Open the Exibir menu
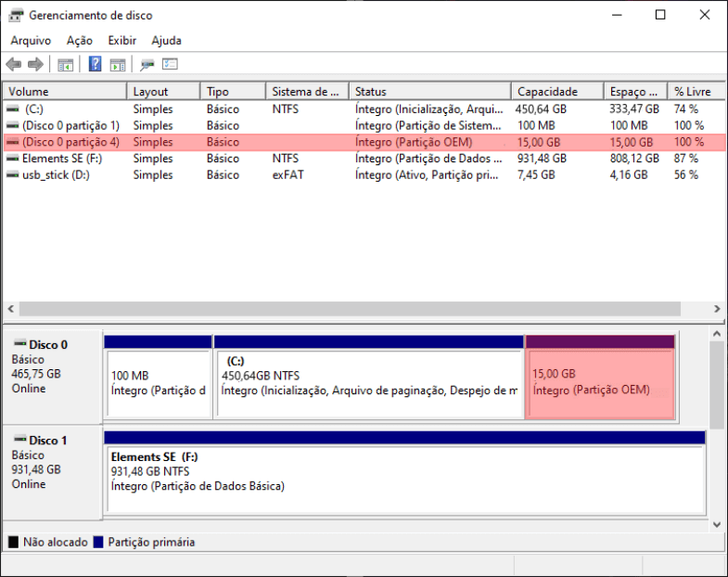This screenshot has width=728, height=577. pos(121,41)
